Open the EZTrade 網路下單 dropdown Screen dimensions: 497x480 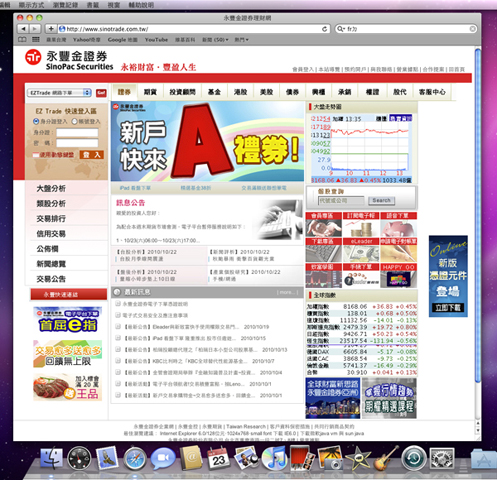[x=59, y=93]
